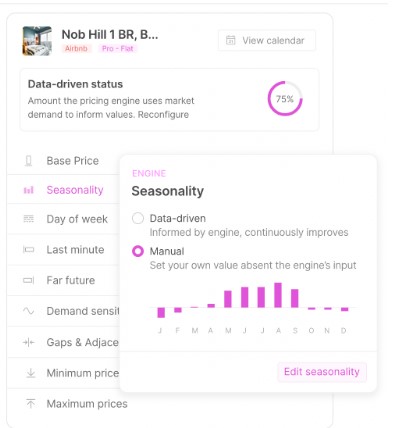The image size is (413, 428).
Task: Click the Reconfigure link
Action: (x=163, y=115)
